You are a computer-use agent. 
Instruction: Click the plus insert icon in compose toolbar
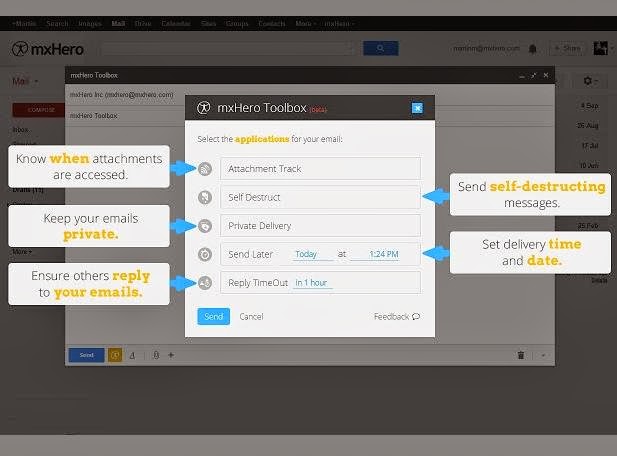tap(171, 355)
